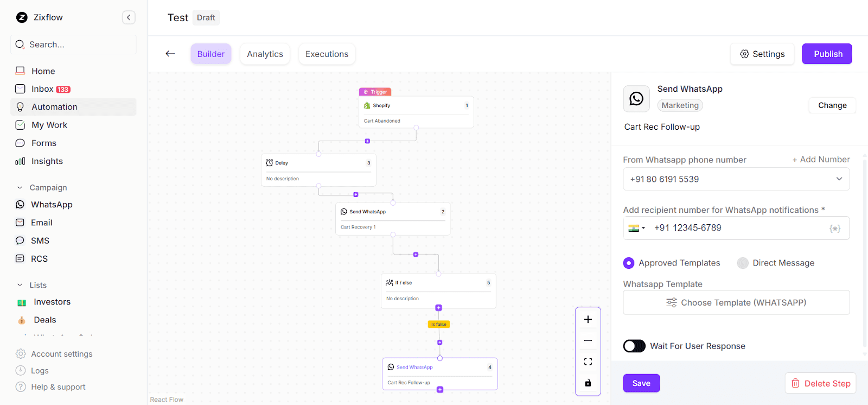Select the Send WhatsApp Cart Recovery 1 node
This screenshot has height=405, width=868.
pyautogui.click(x=393, y=219)
